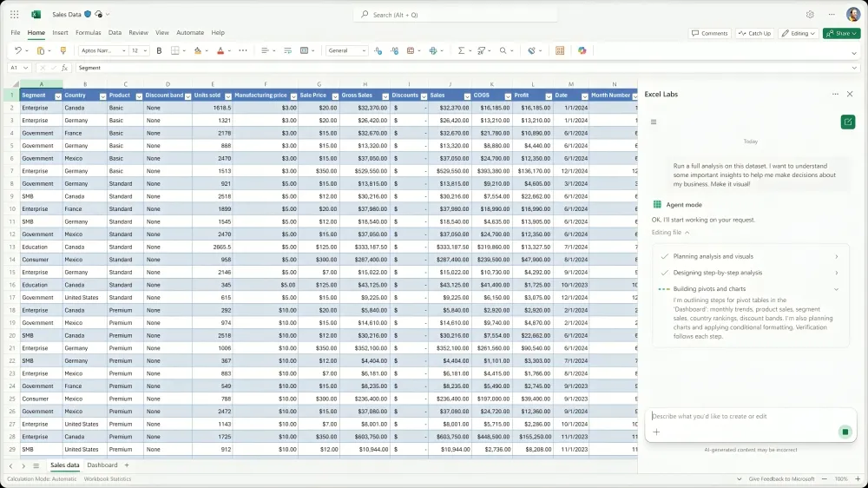Open the Excel Labs hamburger menu
Viewport: 868px width, 488px height.
(x=654, y=122)
